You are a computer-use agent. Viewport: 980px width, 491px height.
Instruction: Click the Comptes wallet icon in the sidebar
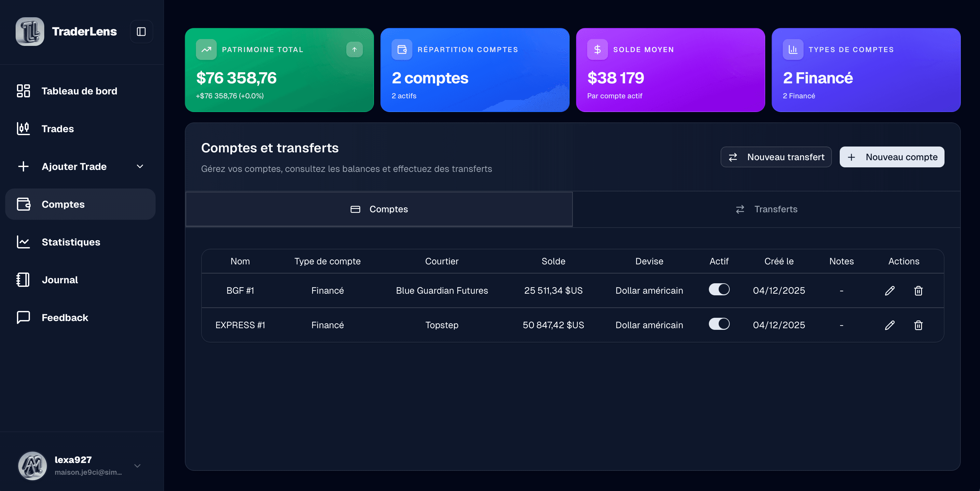pyautogui.click(x=23, y=204)
